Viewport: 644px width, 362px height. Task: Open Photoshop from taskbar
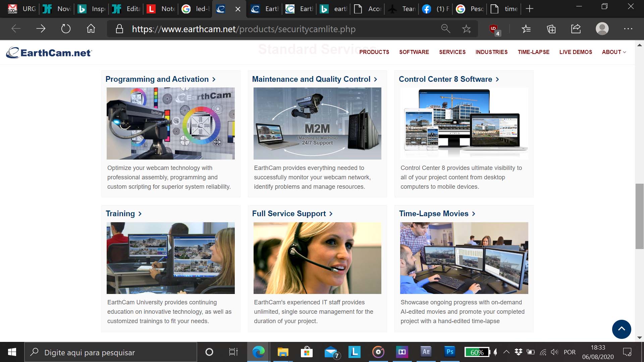tap(450, 352)
